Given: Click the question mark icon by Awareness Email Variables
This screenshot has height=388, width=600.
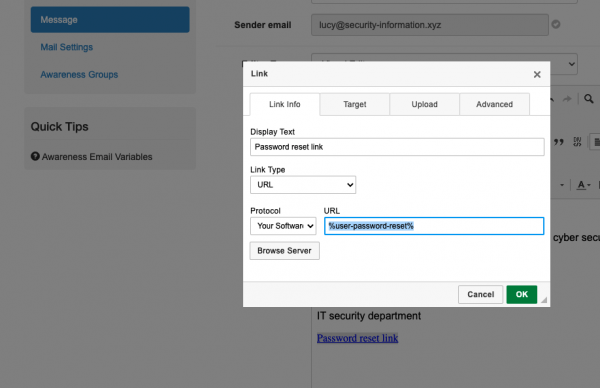Looking at the screenshot, I should click(x=35, y=156).
